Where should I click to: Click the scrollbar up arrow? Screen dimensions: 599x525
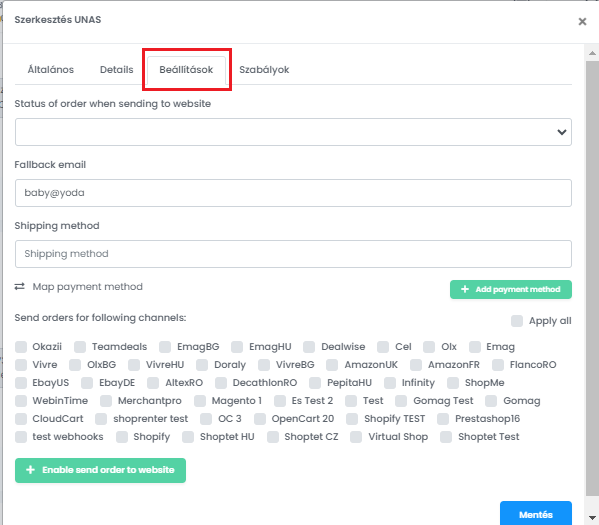click(x=592, y=53)
